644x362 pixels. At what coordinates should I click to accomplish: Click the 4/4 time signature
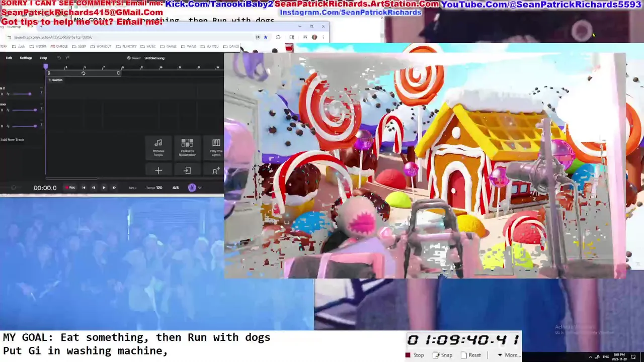tap(176, 188)
